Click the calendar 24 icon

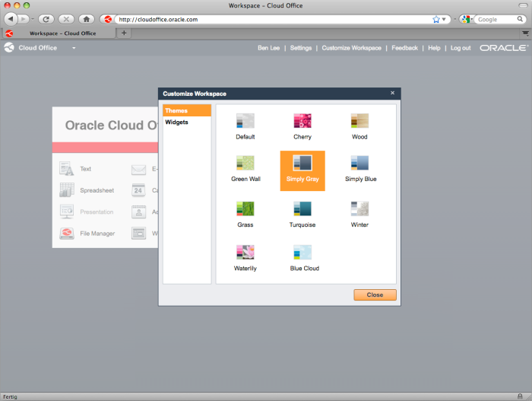(138, 190)
